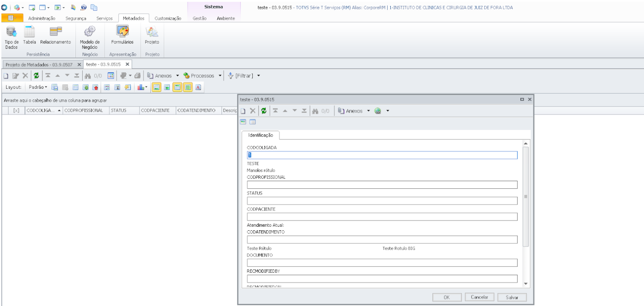The image size is (644, 306).
Task: Select the Identificação tab in dialog
Action: tap(261, 135)
